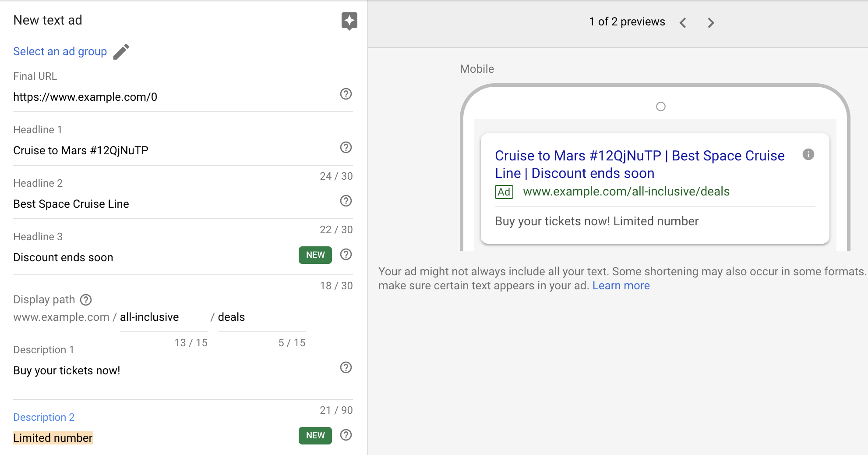This screenshot has width=868, height=455.
Task: Click the Select an ad group link
Action: coord(60,52)
